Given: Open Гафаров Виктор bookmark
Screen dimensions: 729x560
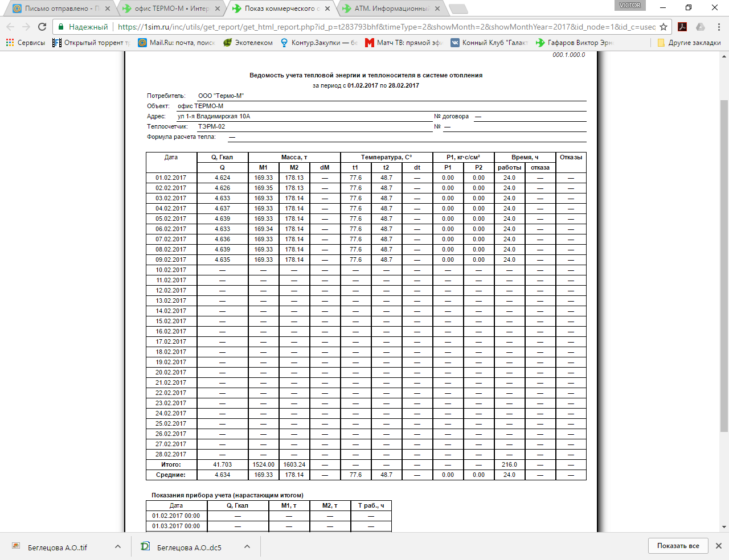Looking at the screenshot, I should click(575, 43).
